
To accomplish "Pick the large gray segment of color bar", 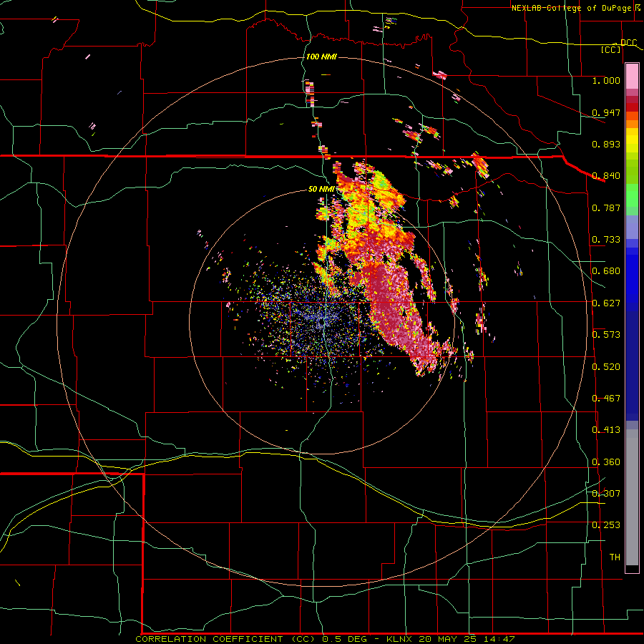I will [632, 497].
